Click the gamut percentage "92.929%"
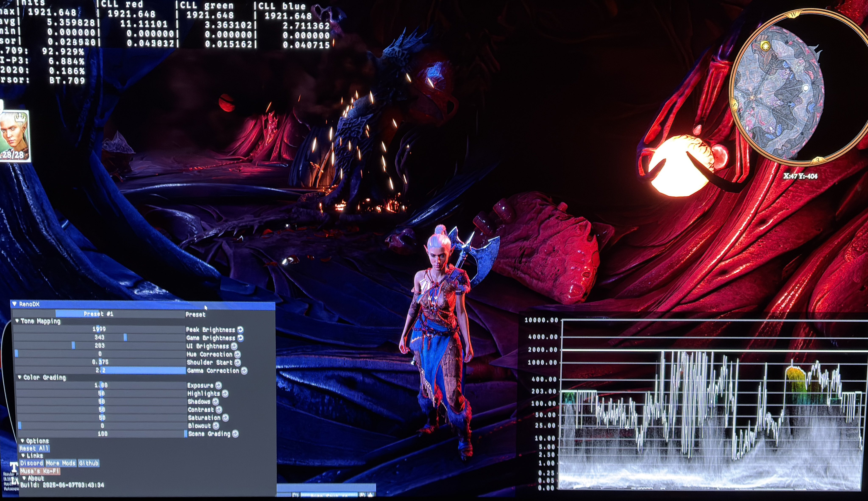Viewport: 868px width, 501px height. 63,52
